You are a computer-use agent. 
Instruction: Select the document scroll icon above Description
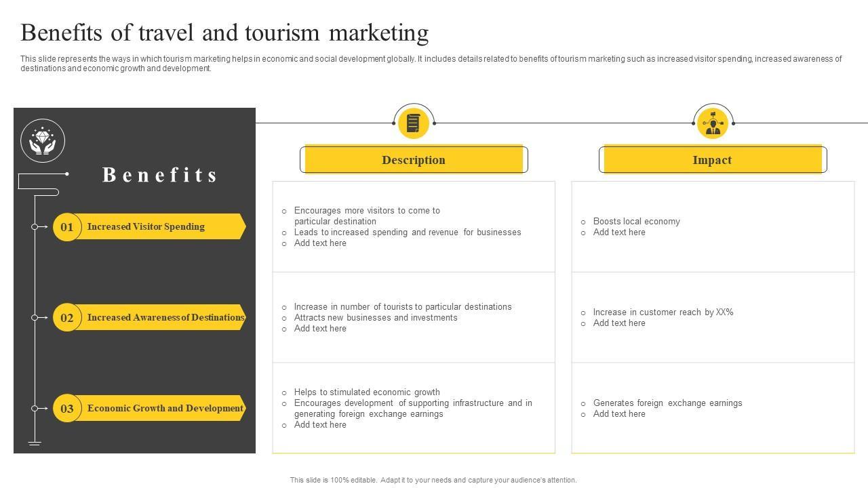(413, 123)
